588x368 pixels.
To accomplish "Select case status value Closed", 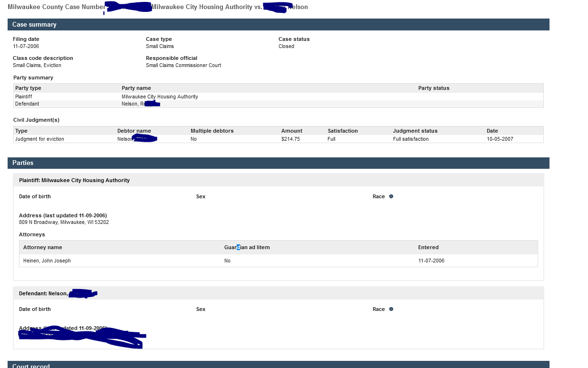I will point(286,46).
